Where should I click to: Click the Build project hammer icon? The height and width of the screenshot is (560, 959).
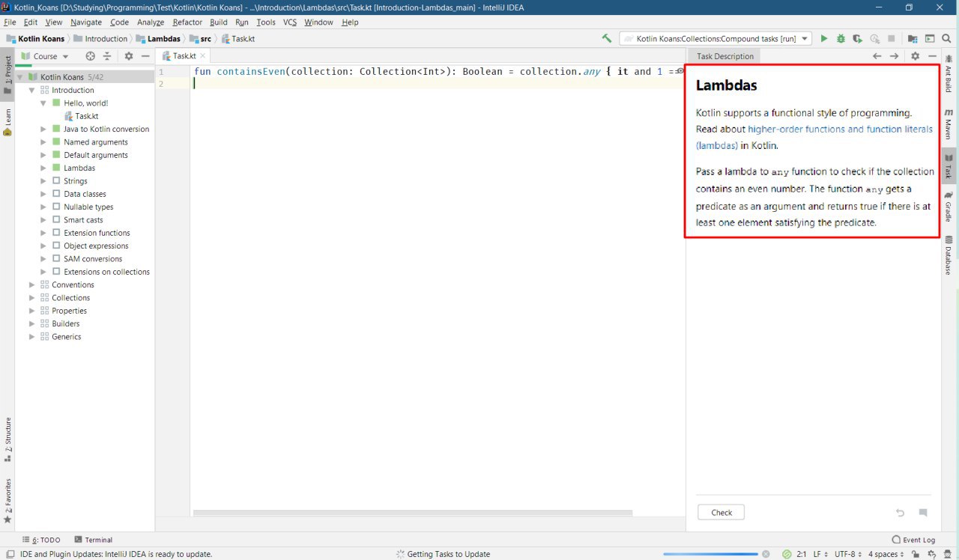606,38
